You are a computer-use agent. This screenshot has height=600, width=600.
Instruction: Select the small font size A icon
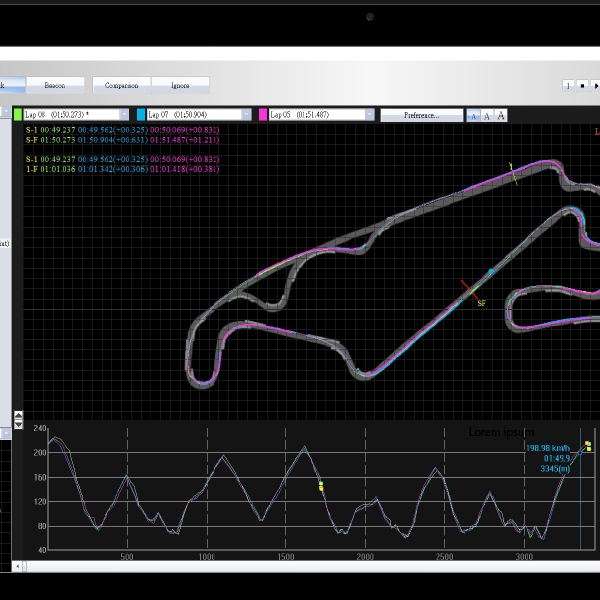[x=474, y=115]
